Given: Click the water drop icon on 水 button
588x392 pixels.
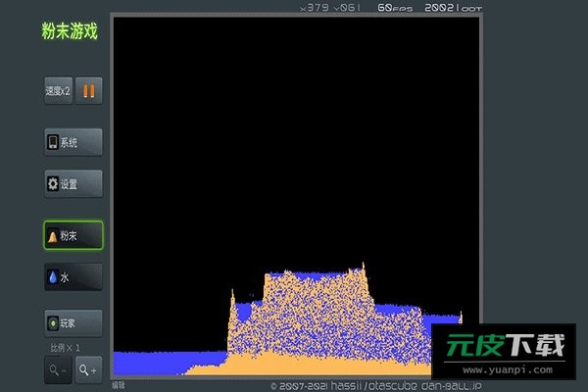Looking at the screenshot, I should pyautogui.click(x=53, y=277).
